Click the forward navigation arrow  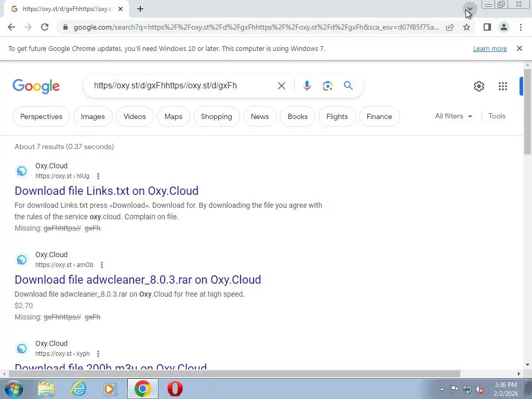[x=28, y=27]
